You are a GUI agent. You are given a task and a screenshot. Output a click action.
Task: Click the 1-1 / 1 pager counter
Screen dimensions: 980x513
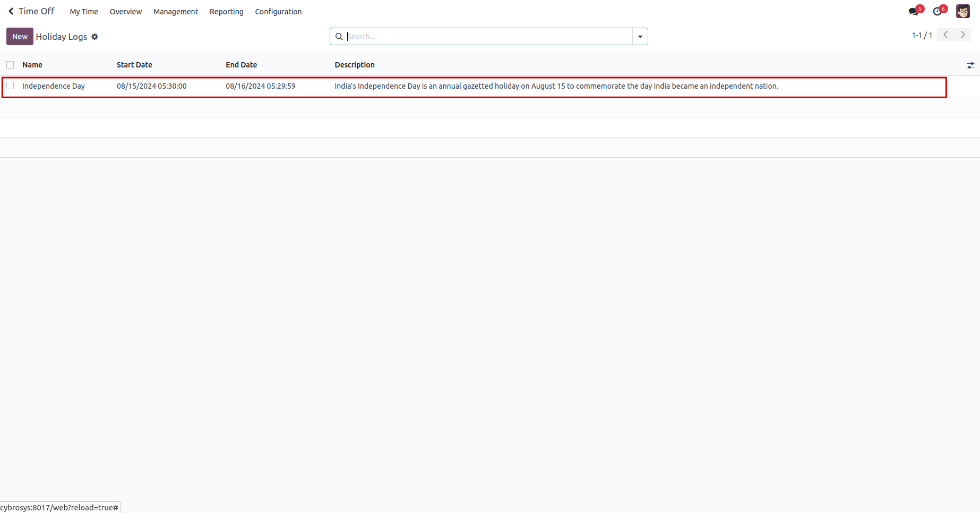pos(922,35)
